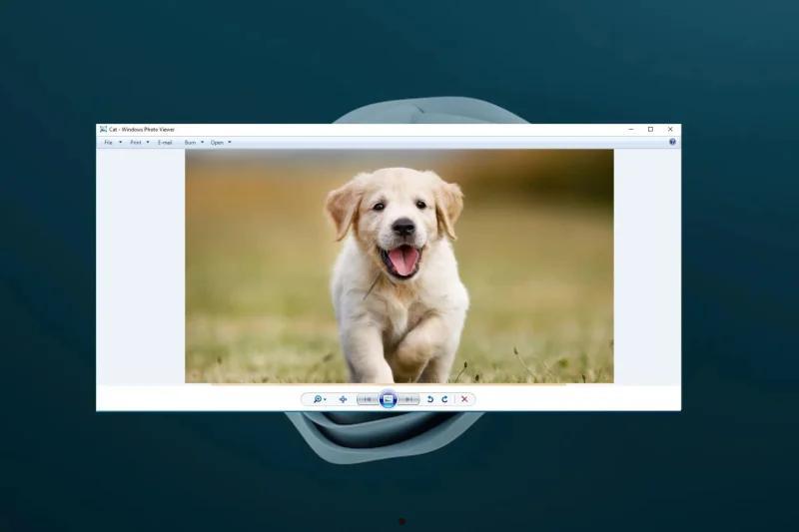
Task: Start the slide show
Action: [x=389, y=399]
